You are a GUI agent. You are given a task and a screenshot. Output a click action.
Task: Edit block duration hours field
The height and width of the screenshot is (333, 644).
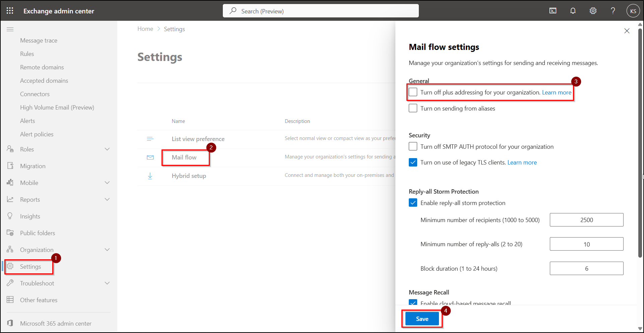pyautogui.click(x=586, y=268)
